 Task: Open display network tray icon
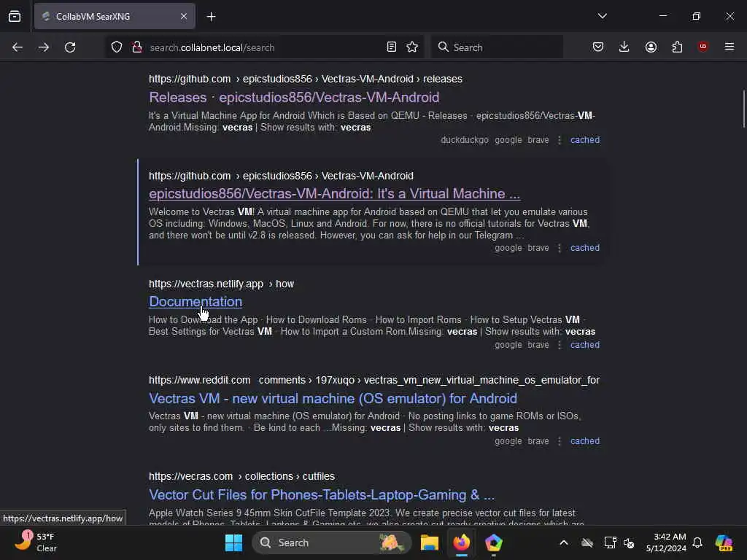click(x=610, y=542)
